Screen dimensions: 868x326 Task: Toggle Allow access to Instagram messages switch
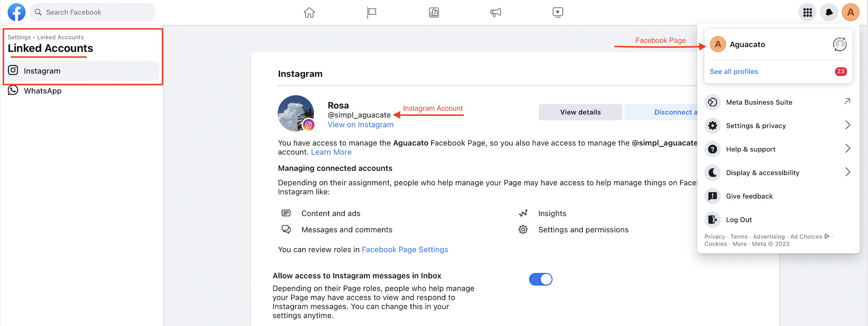point(541,279)
